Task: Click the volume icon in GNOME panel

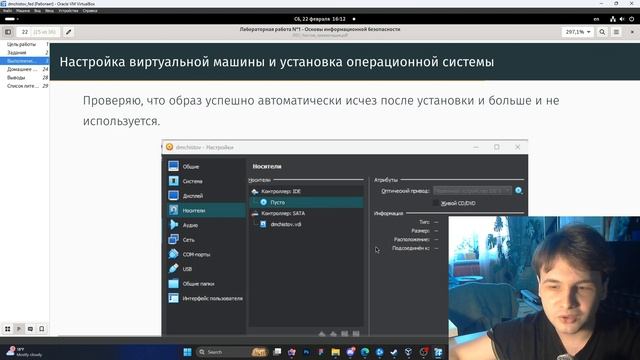Action: click(x=622, y=19)
